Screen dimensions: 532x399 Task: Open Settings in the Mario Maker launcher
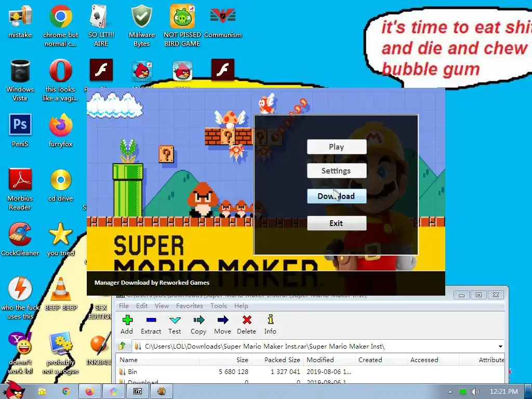[337, 170]
